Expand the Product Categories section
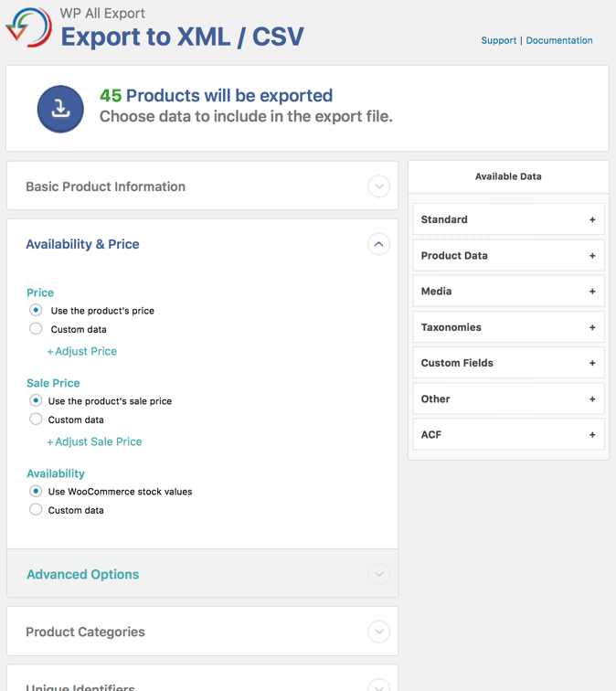This screenshot has width=616, height=691. [378, 632]
